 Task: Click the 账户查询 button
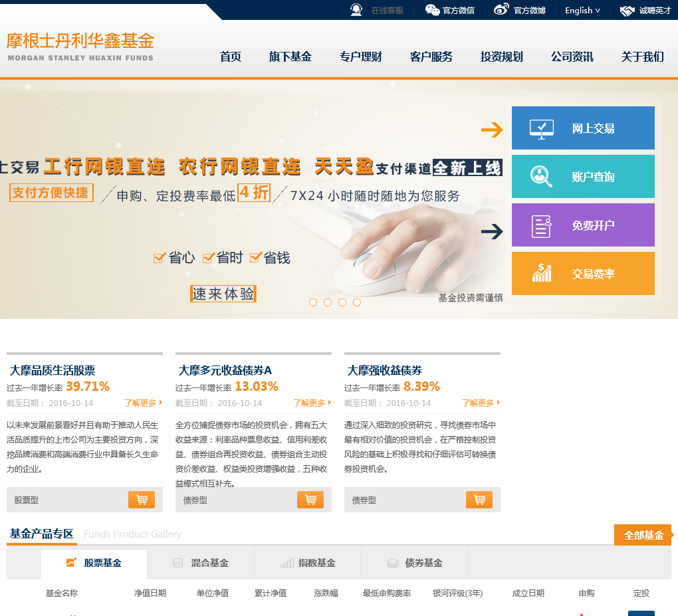point(583,176)
